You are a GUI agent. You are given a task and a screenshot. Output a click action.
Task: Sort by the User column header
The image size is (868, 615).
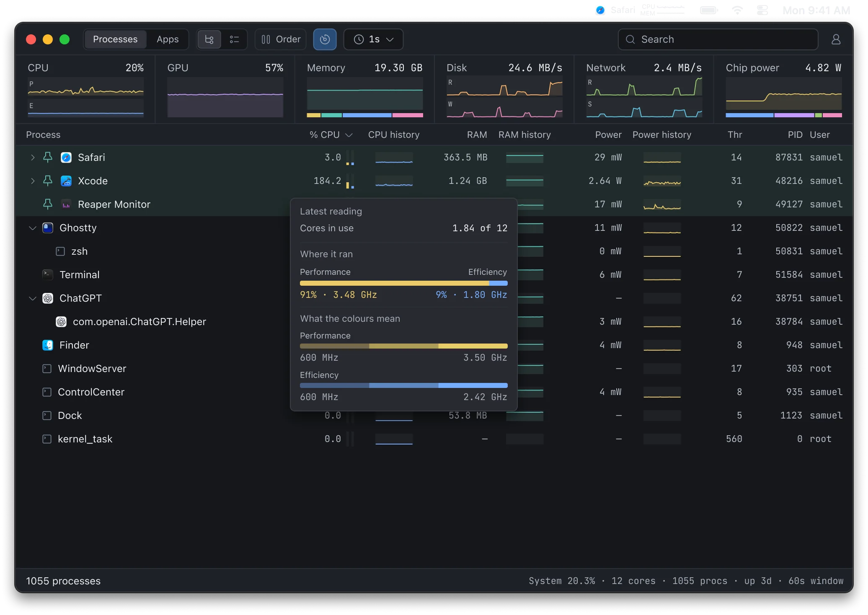point(819,134)
